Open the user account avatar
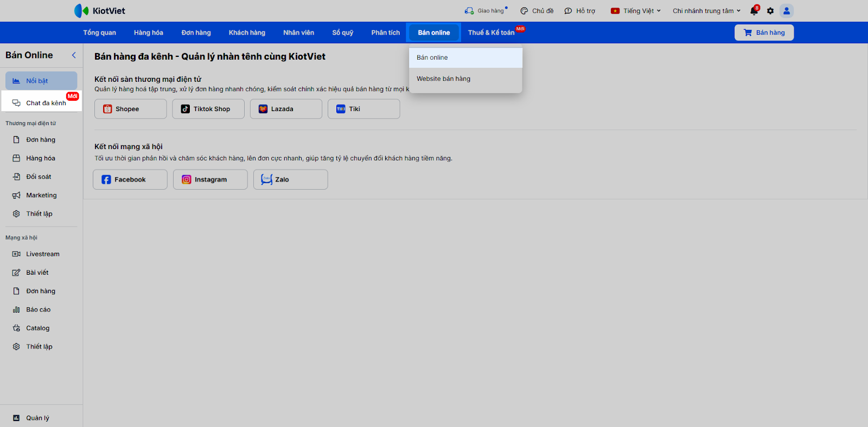The width and height of the screenshot is (868, 427). pos(787,11)
